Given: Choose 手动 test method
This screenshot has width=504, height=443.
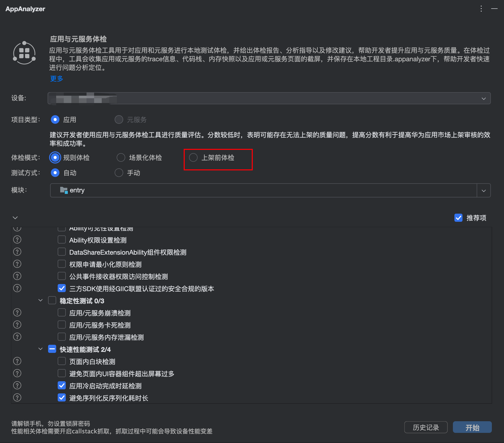Looking at the screenshot, I should pos(119,173).
